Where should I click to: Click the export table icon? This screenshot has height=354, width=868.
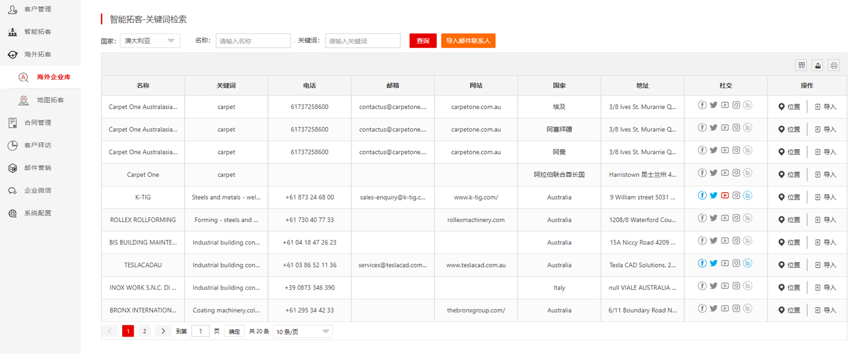(818, 65)
